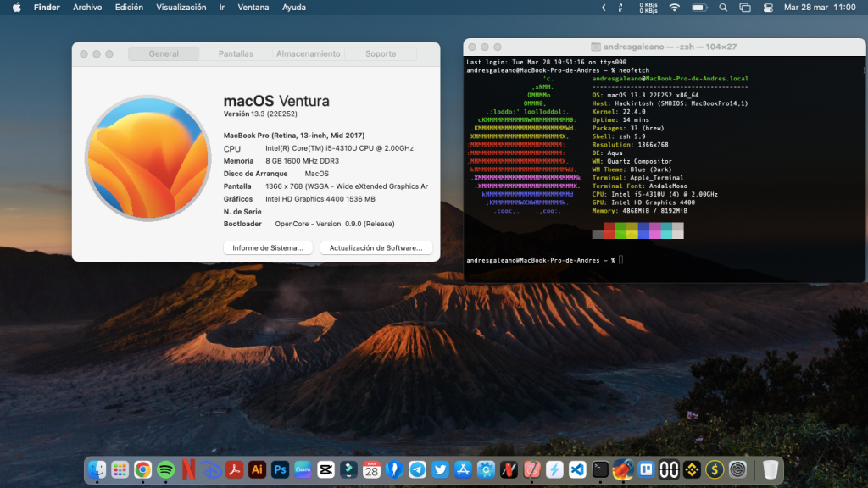Open Google Chrome from the dock
The height and width of the screenshot is (488, 868).
pyautogui.click(x=142, y=469)
